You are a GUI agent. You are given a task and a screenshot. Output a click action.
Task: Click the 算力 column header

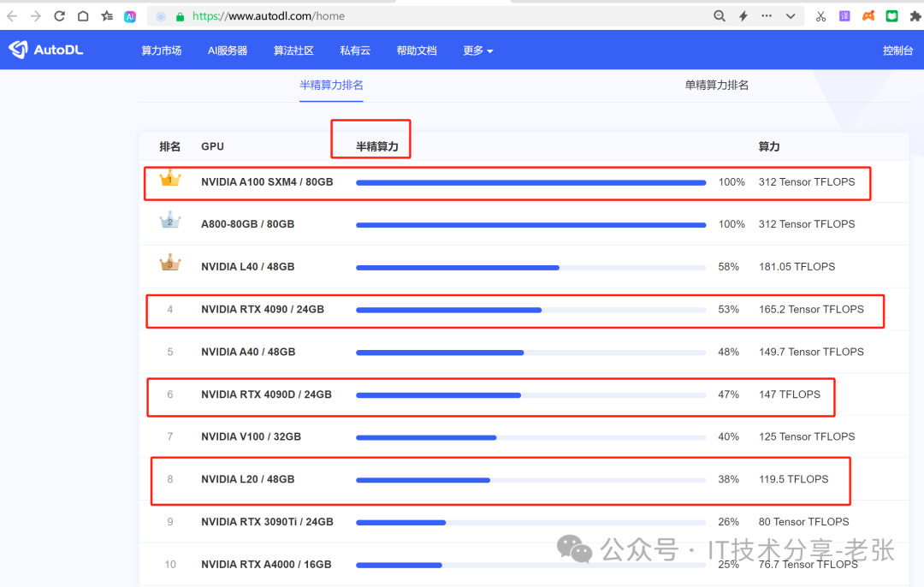[x=769, y=146]
